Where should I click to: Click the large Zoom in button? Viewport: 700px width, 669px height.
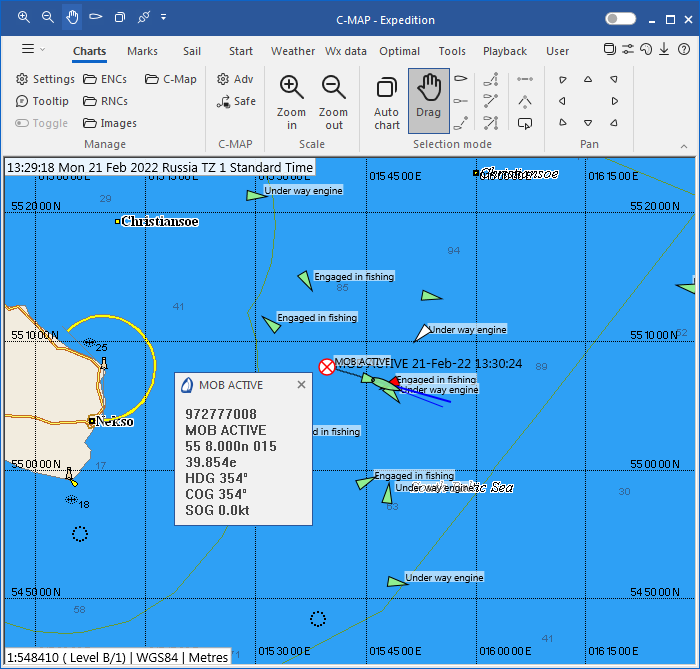point(291,102)
